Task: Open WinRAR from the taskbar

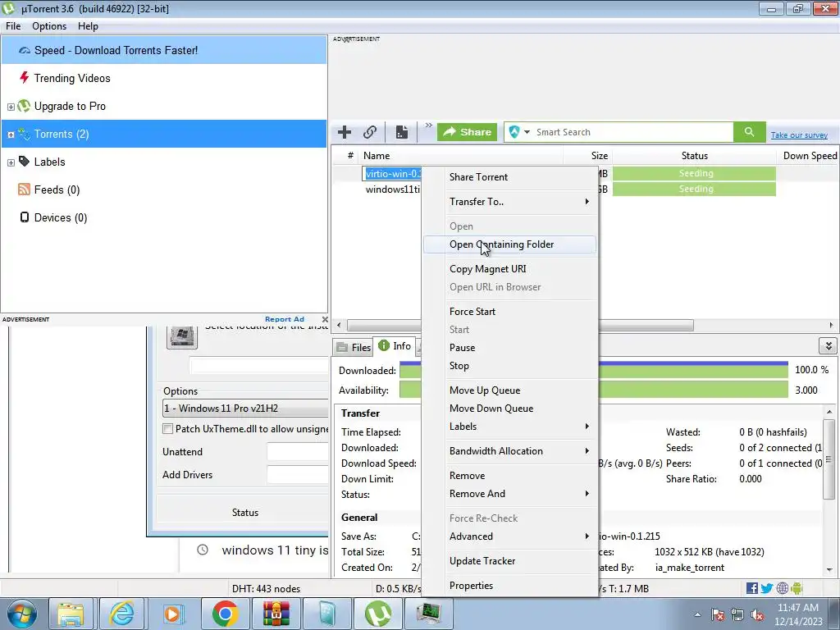Action: [276, 614]
